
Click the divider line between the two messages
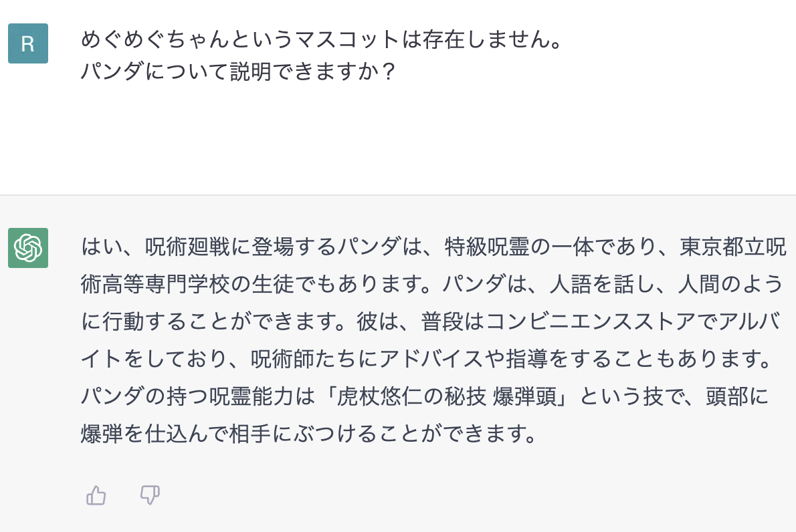398,194
